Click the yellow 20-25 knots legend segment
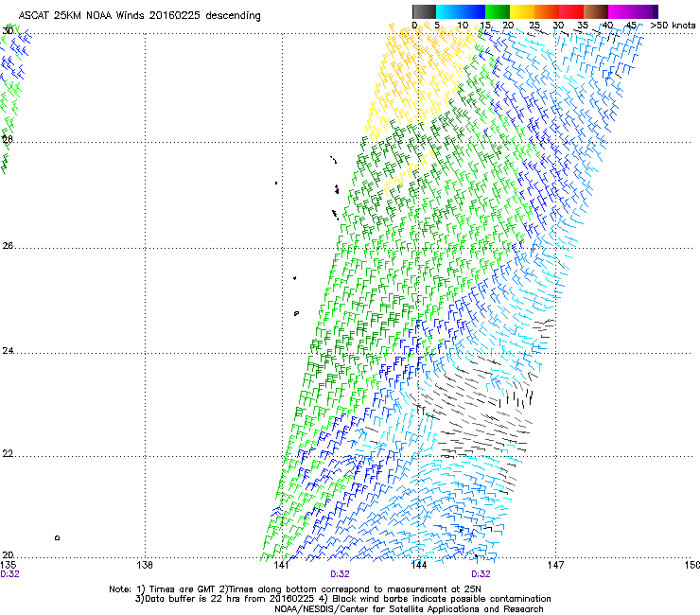The width and height of the screenshot is (700, 615). (x=522, y=11)
